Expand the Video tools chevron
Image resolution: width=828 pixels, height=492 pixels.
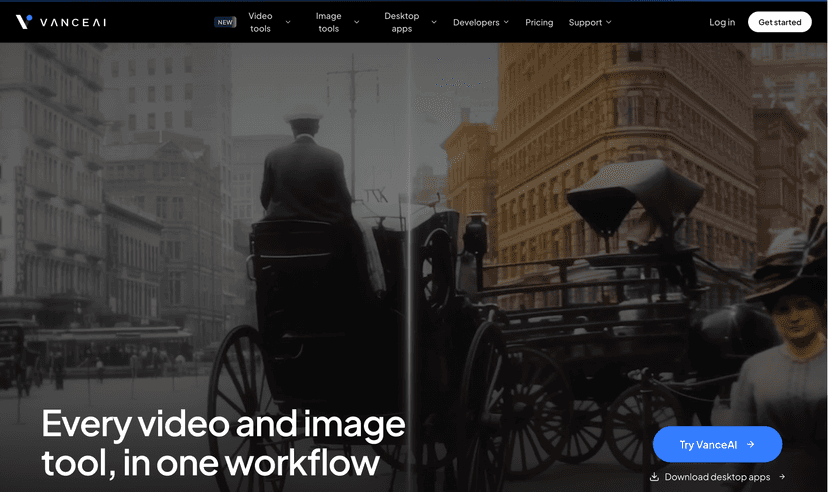(x=288, y=22)
